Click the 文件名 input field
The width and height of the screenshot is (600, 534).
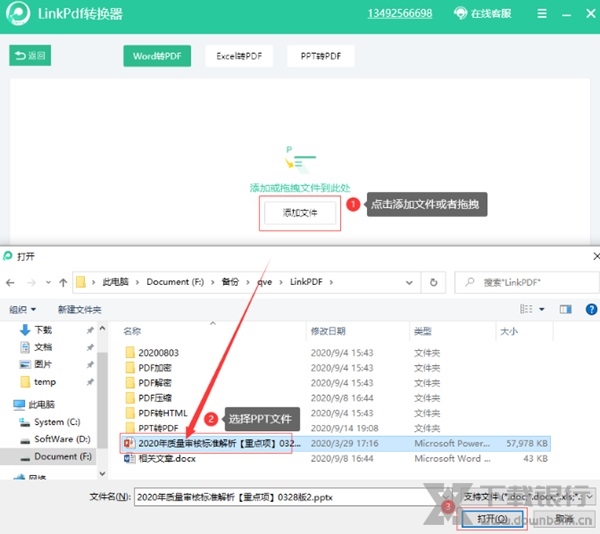pos(293,497)
